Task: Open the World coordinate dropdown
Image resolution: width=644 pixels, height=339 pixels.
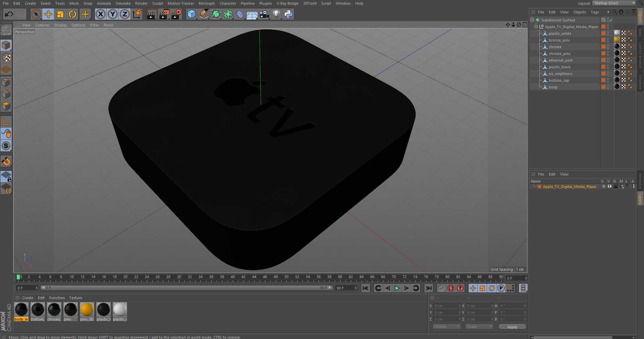Action: pos(447,327)
